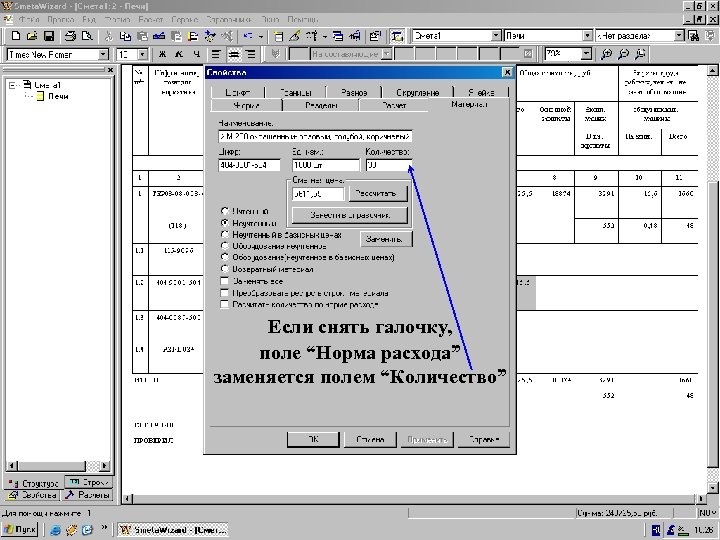Tick Расчитать количество по норме расхода checkbox
Image resolution: width=720 pixels, height=540 pixels.
(225, 304)
